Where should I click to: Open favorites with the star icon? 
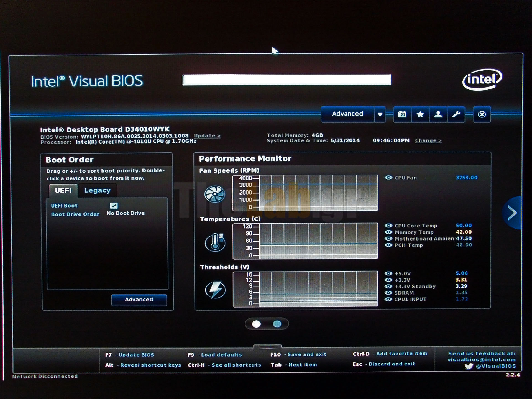click(x=420, y=114)
